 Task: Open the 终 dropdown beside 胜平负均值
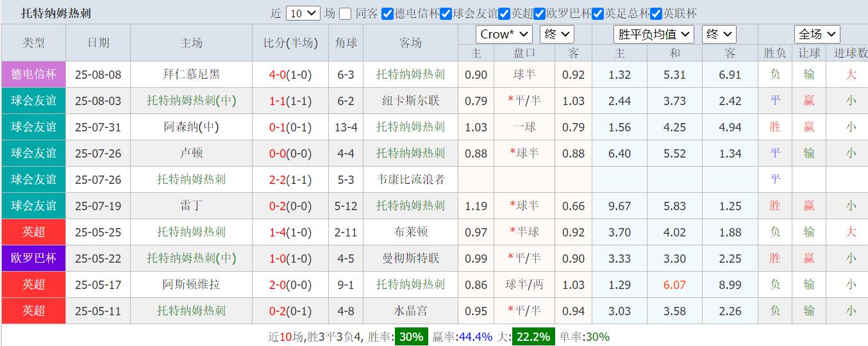(x=719, y=35)
